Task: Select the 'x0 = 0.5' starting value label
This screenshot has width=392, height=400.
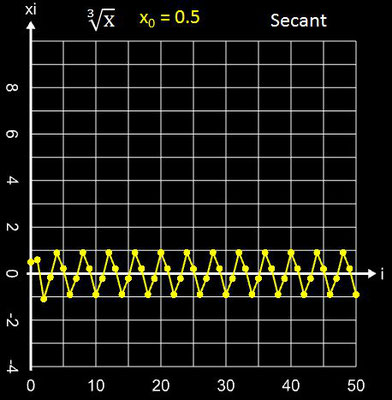Action: pyautogui.click(x=169, y=18)
